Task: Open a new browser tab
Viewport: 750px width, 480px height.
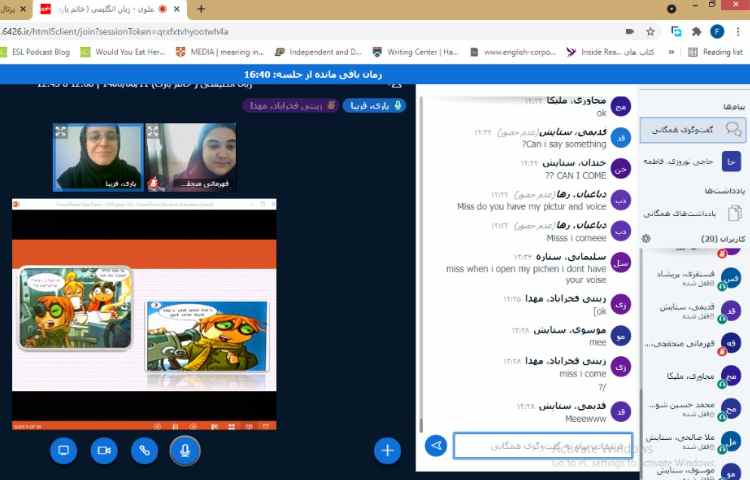Action: (x=201, y=9)
